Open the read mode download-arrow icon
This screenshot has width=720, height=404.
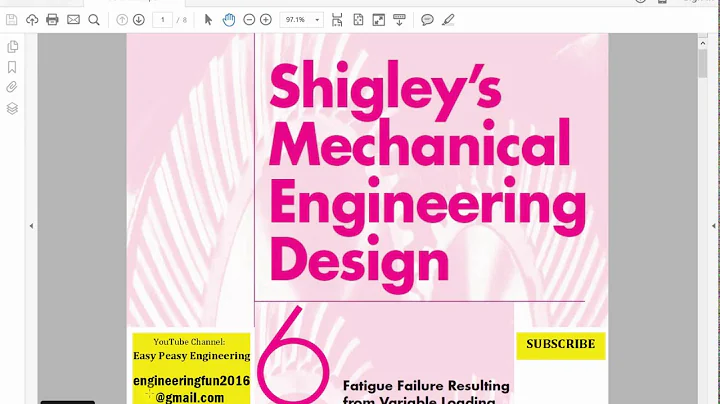click(x=399, y=20)
